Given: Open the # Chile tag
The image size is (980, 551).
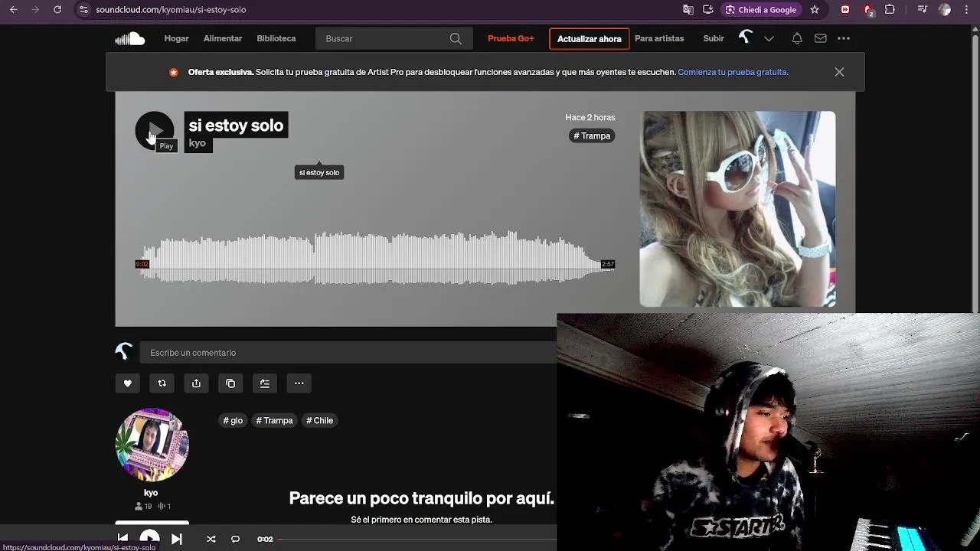Looking at the screenshot, I should click(x=320, y=420).
